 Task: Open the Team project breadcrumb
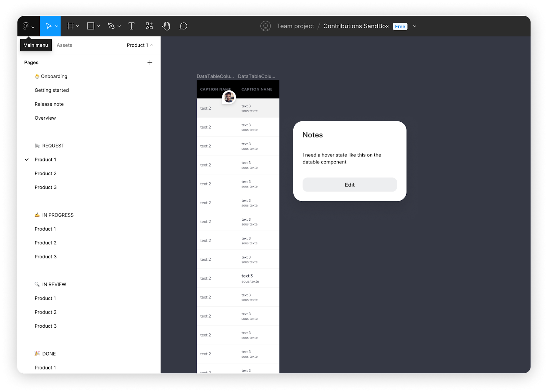point(295,26)
